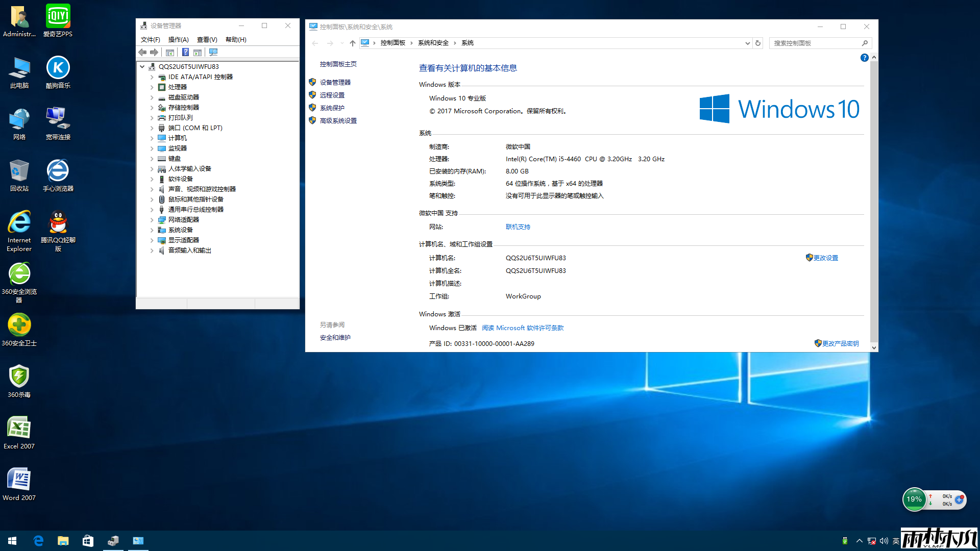Screen dimensions: 980x551
Task: Click show/hide console tree toolbar icon
Action: coord(170,52)
